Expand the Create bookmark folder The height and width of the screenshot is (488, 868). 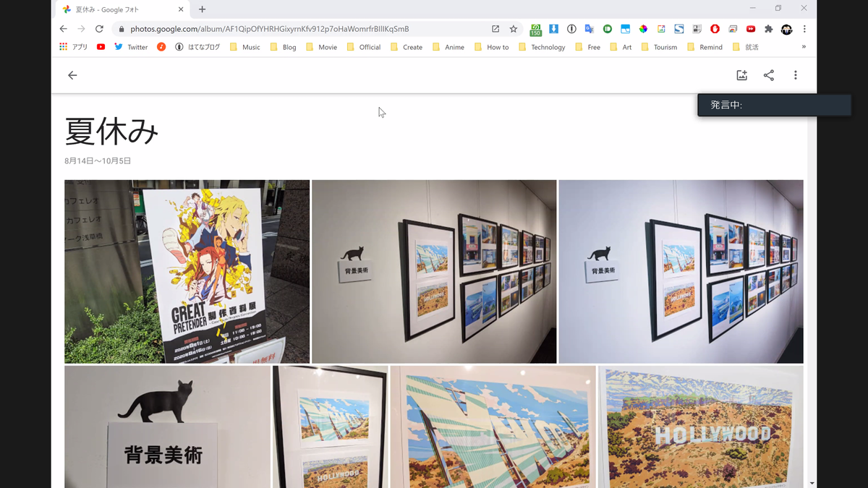coord(406,47)
